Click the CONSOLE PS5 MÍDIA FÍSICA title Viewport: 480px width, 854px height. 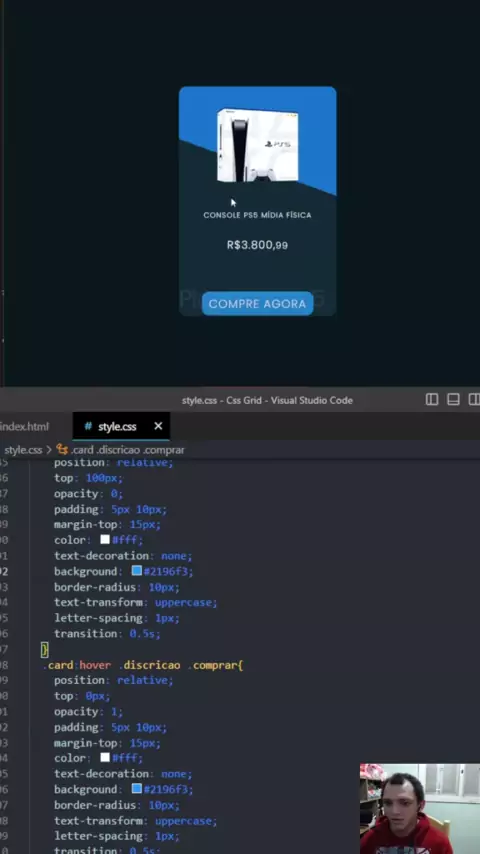point(257,215)
